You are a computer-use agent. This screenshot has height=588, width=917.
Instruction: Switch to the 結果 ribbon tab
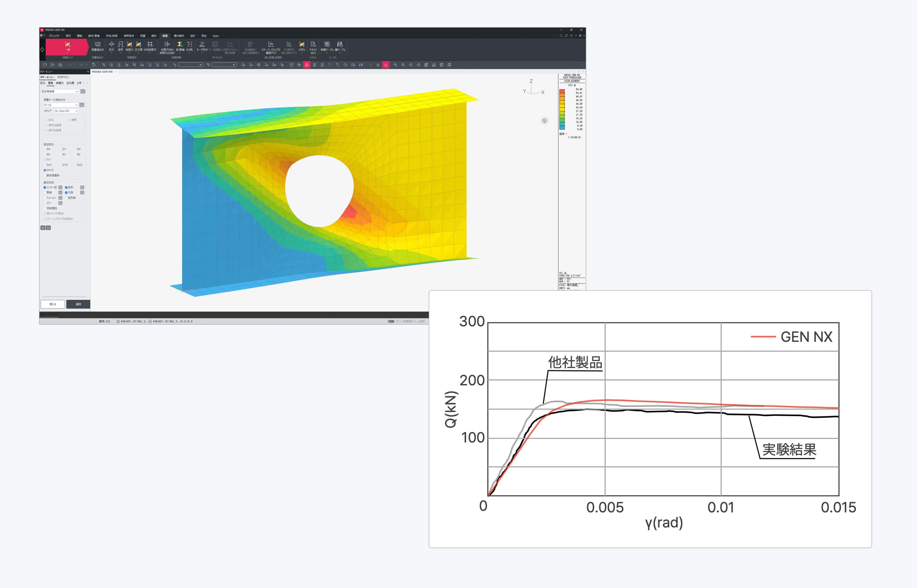[165, 36]
